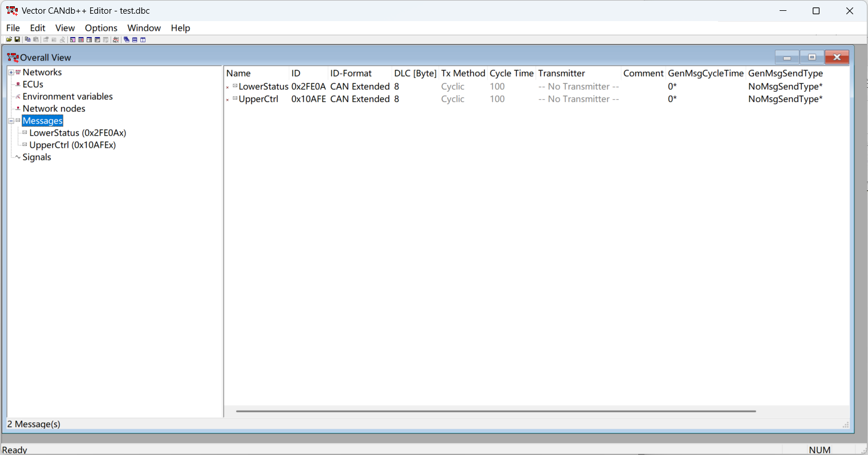The image size is (868, 455).
Task: Open the File menu
Action: pyautogui.click(x=13, y=28)
